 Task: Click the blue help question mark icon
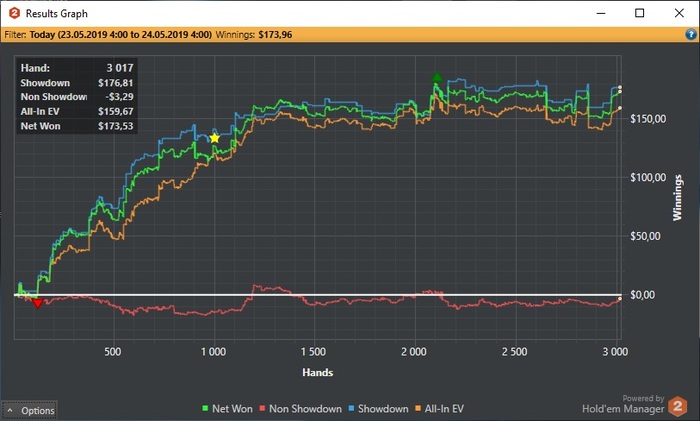click(x=691, y=34)
